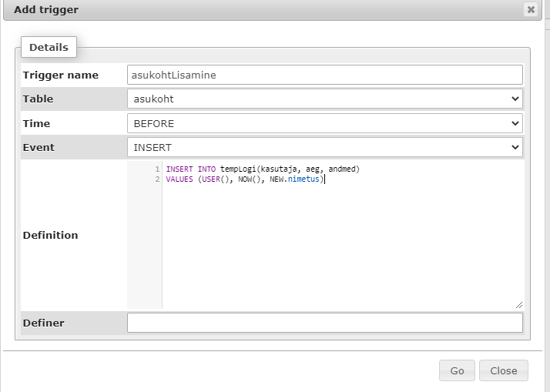Click the Close button at dialog bottom
The height and width of the screenshot is (392, 550).
tap(503, 370)
